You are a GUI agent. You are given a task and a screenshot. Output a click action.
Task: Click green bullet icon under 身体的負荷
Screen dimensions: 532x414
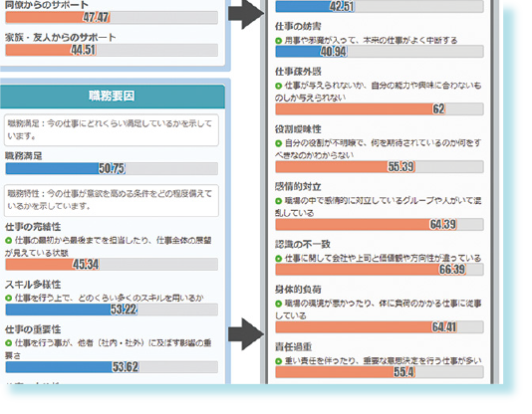point(279,304)
